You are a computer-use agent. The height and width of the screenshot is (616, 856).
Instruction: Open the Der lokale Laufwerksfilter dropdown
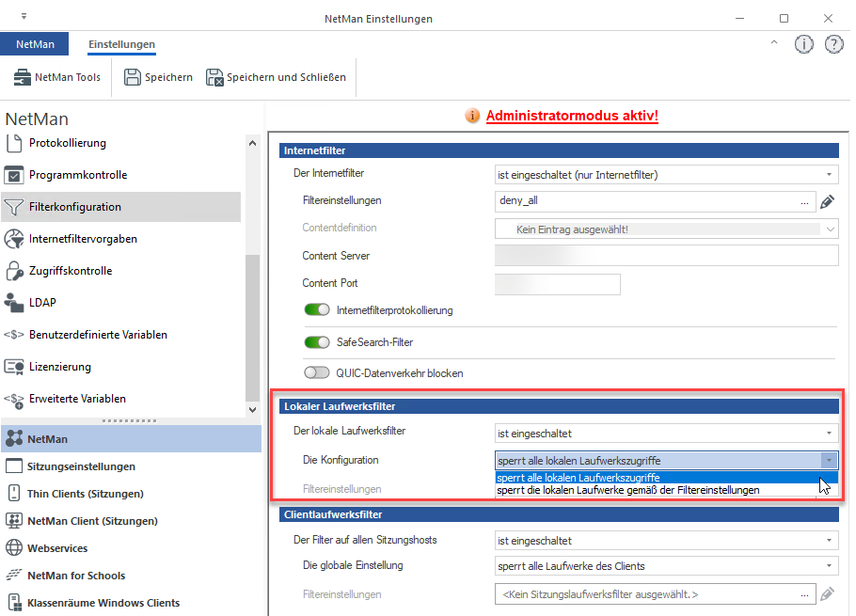point(666,434)
